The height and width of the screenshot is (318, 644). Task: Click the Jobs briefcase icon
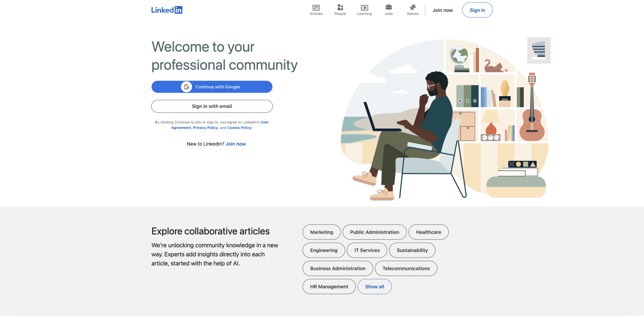[389, 7]
